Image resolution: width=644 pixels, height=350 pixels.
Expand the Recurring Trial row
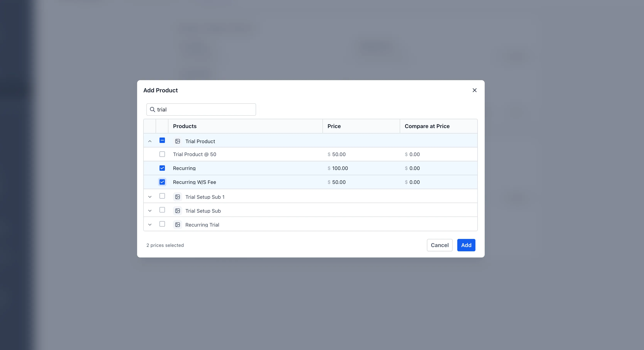pos(150,225)
